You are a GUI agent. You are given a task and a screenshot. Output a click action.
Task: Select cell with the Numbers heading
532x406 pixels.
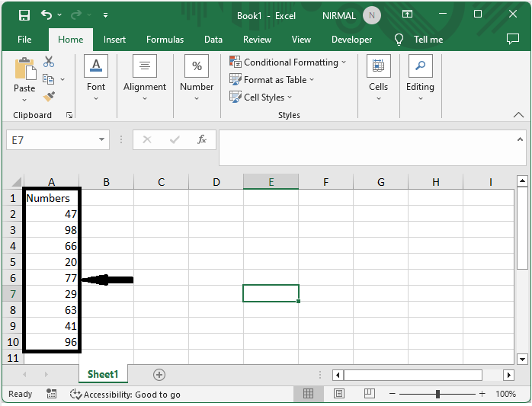point(52,198)
